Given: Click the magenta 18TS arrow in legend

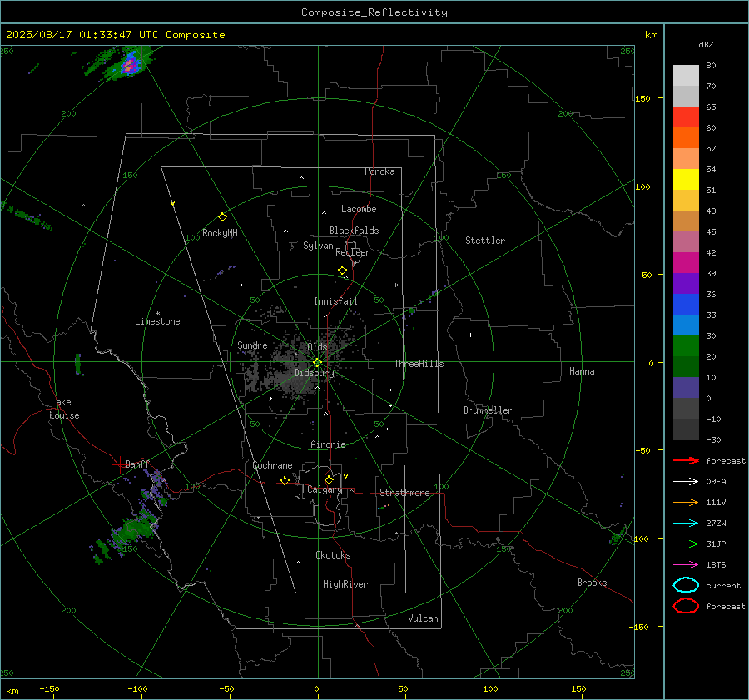Looking at the screenshot, I should click(x=686, y=565).
